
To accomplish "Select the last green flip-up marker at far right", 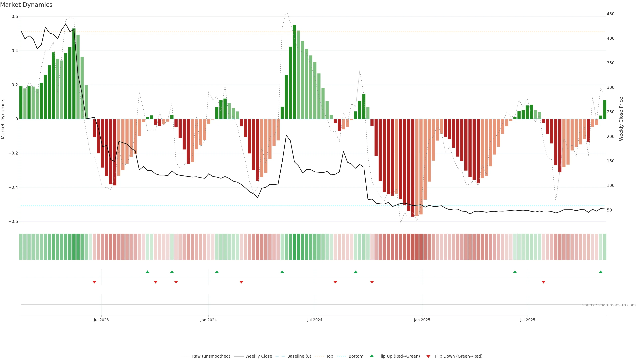I will pyautogui.click(x=601, y=272).
